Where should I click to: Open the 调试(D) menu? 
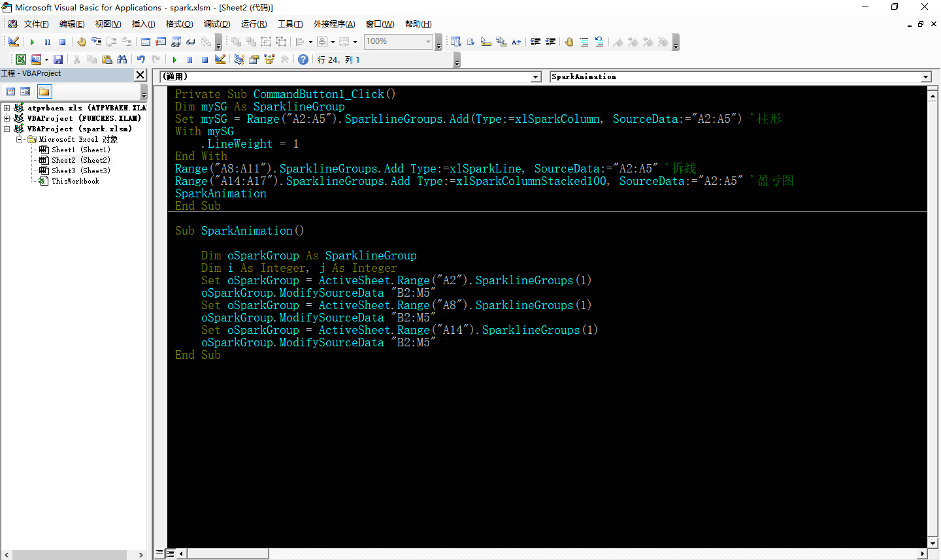[217, 24]
